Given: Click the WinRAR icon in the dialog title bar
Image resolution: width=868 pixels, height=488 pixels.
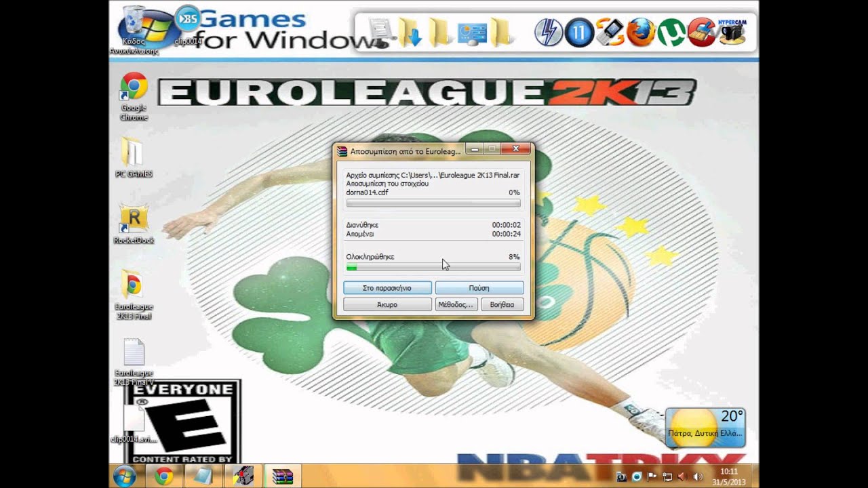Looking at the screenshot, I should point(342,151).
